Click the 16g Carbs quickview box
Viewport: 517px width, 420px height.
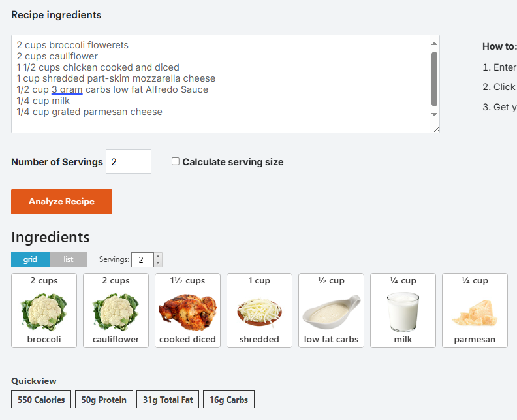[229, 399]
